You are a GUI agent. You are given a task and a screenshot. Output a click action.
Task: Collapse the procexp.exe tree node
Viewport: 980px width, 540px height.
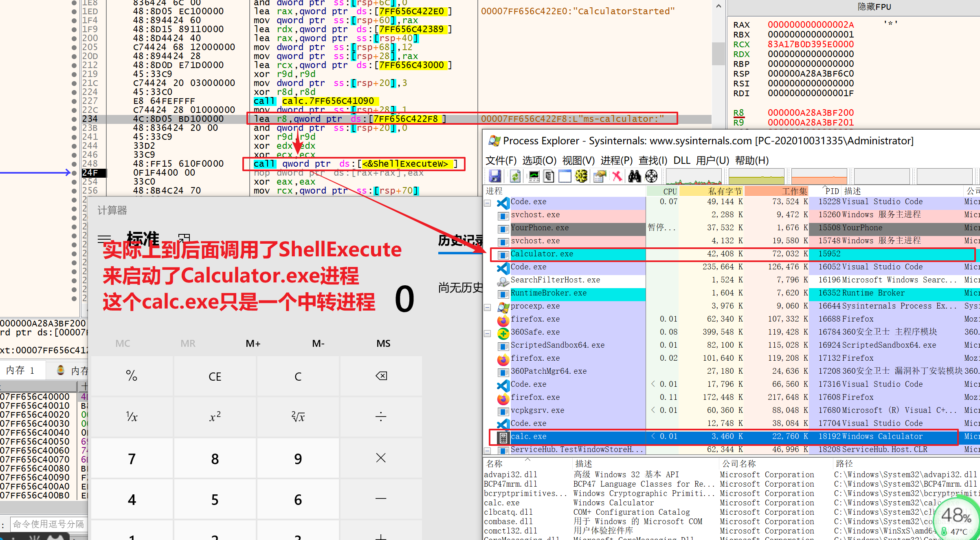point(487,307)
